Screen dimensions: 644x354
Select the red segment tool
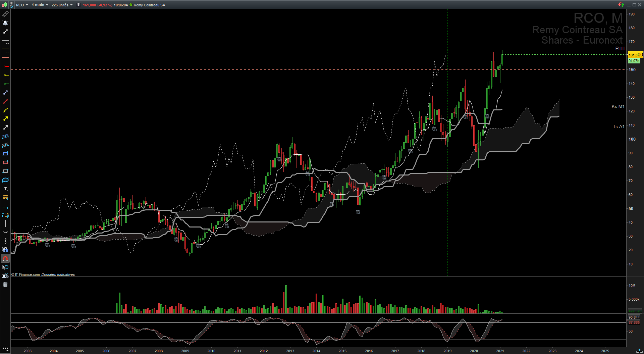[5, 101]
